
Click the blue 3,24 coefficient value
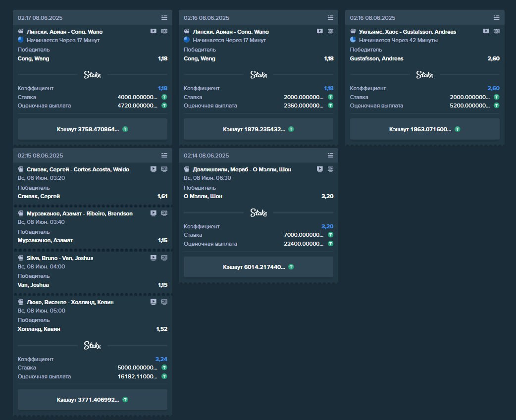[x=161, y=359]
